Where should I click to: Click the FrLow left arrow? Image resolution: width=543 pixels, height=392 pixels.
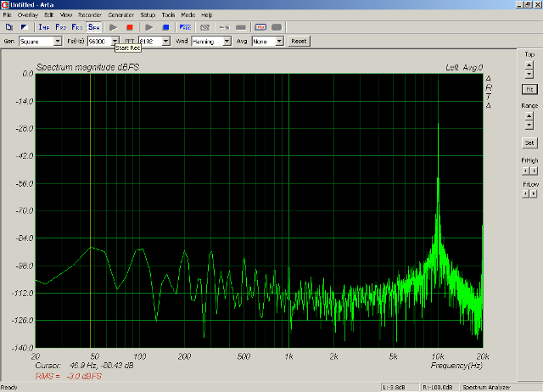(526, 193)
